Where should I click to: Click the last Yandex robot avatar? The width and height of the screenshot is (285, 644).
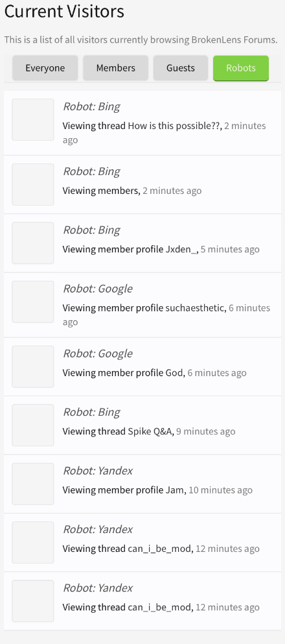(x=33, y=601)
